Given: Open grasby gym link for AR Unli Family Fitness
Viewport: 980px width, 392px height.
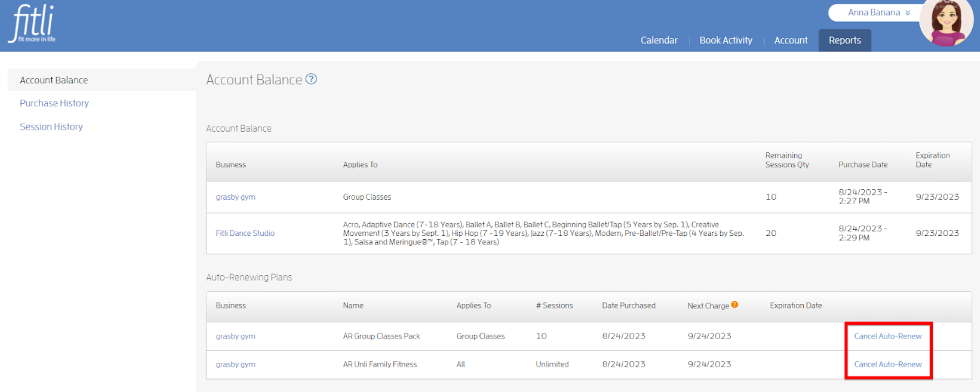Looking at the screenshot, I should (236, 364).
